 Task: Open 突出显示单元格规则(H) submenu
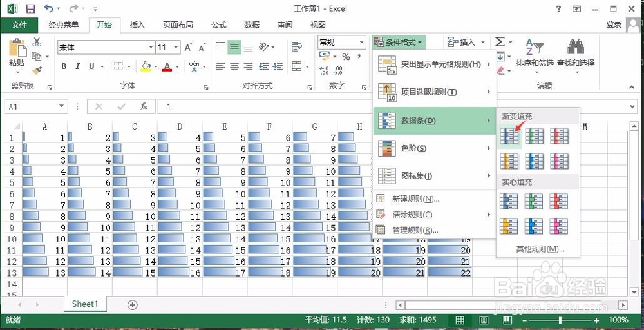pos(434,64)
